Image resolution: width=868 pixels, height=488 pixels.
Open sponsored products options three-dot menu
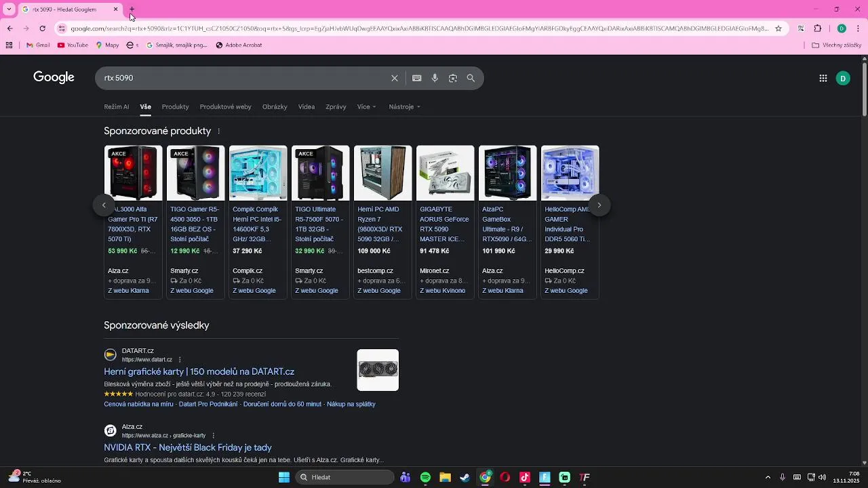218,131
